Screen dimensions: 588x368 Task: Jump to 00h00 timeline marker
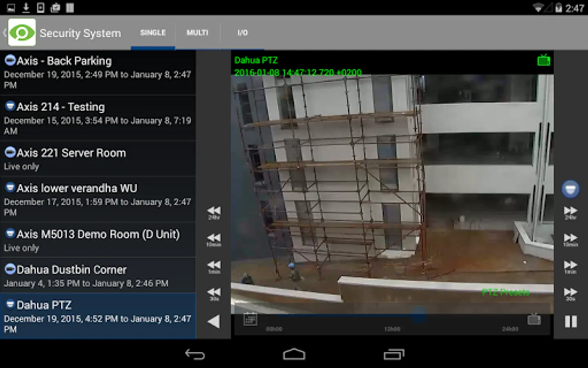[274, 329]
